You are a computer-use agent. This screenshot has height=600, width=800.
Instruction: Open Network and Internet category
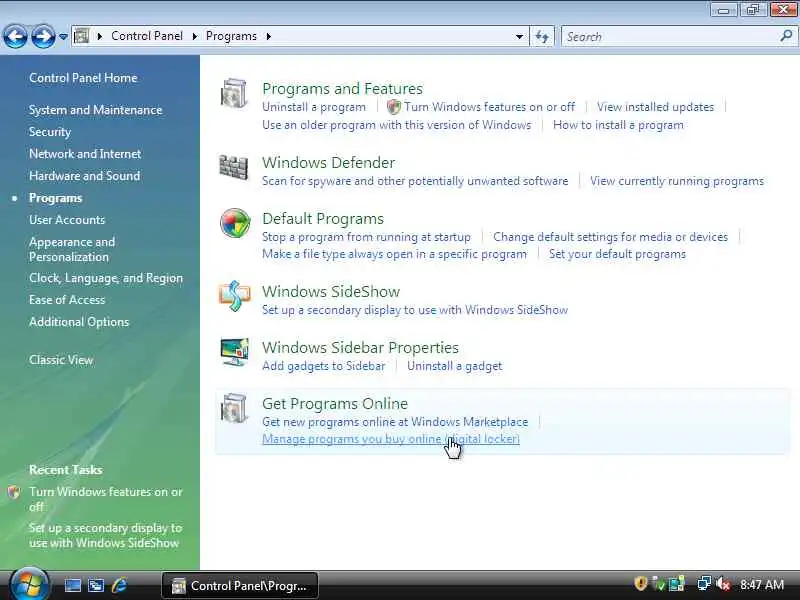coord(85,154)
